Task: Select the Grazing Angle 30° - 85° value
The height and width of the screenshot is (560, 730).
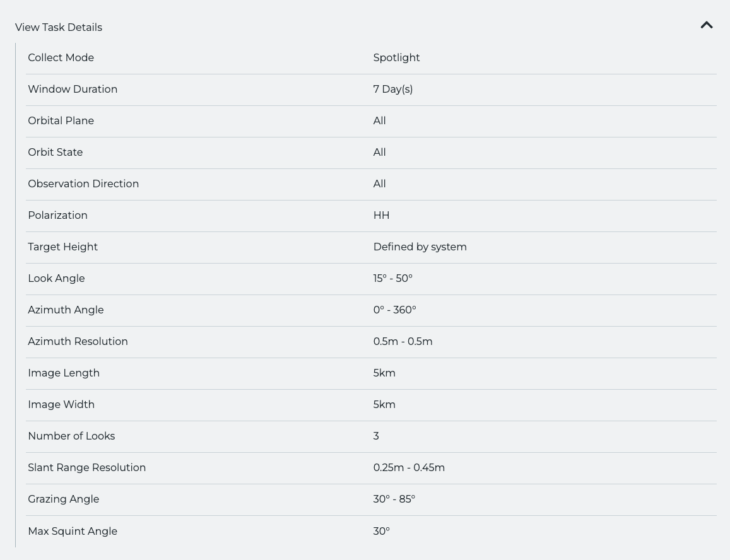Action: (394, 499)
